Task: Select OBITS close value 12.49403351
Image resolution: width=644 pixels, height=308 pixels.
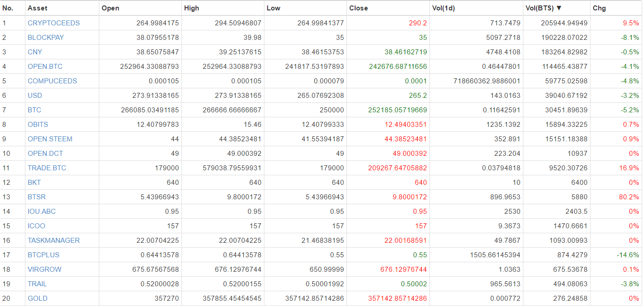Action: tap(406, 125)
